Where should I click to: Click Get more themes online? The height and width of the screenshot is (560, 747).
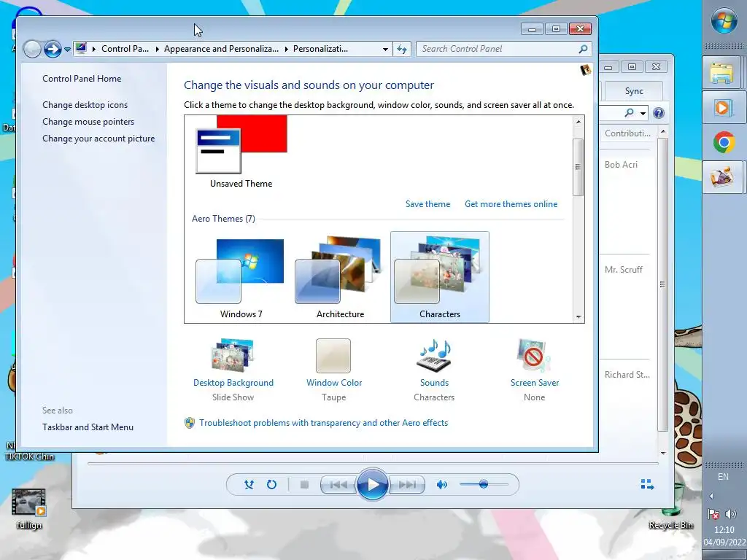coord(511,204)
